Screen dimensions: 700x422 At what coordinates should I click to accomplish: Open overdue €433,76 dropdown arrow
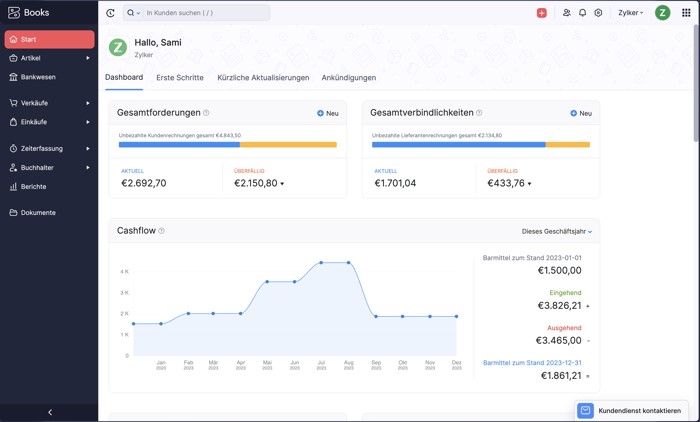coord(529,184)
